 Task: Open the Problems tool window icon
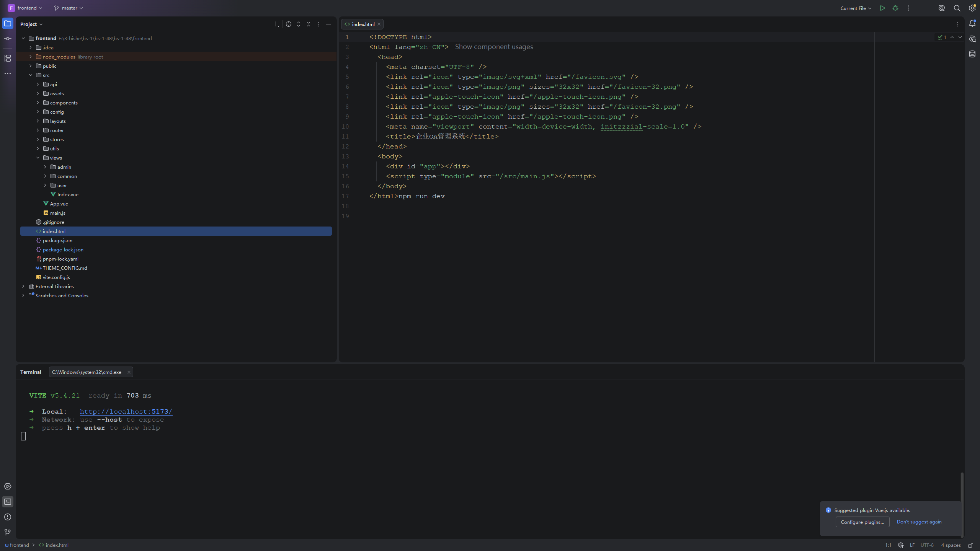click(8, 517)
